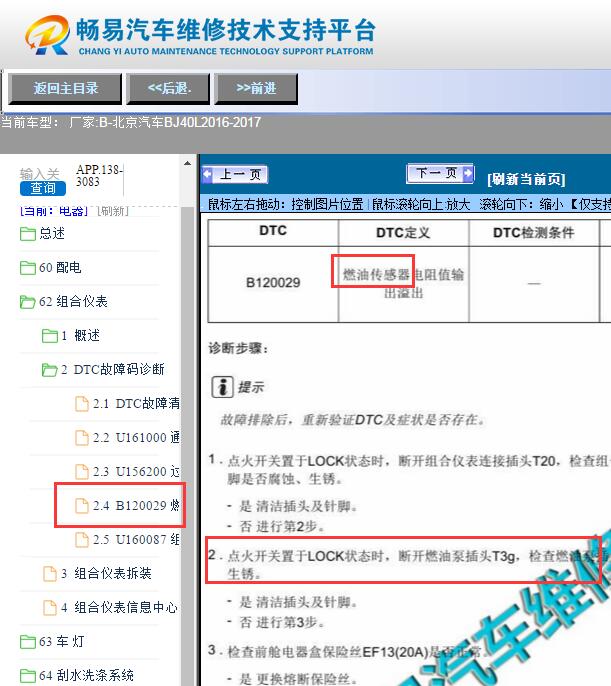Return to main directory button 返回主目录

65,89
